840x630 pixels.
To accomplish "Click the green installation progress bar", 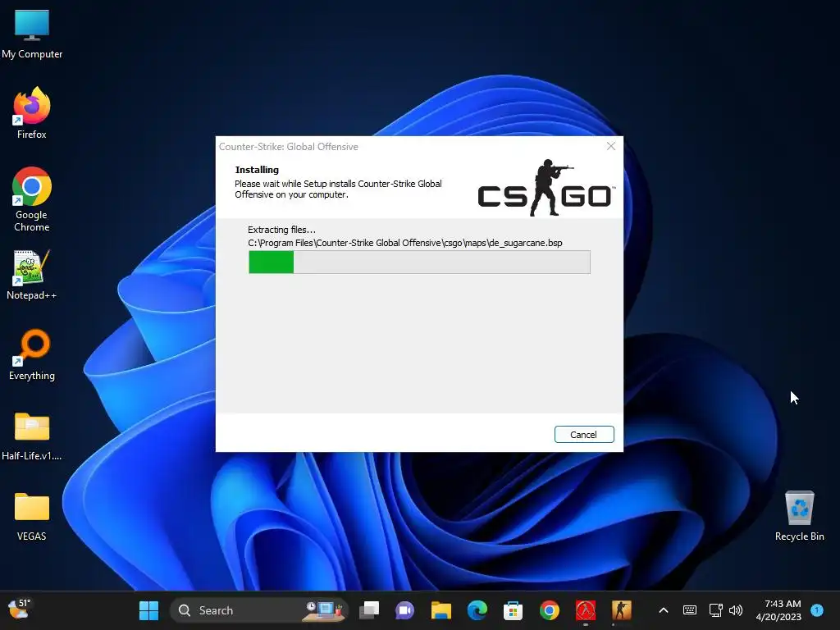I will tap(419, 262).
